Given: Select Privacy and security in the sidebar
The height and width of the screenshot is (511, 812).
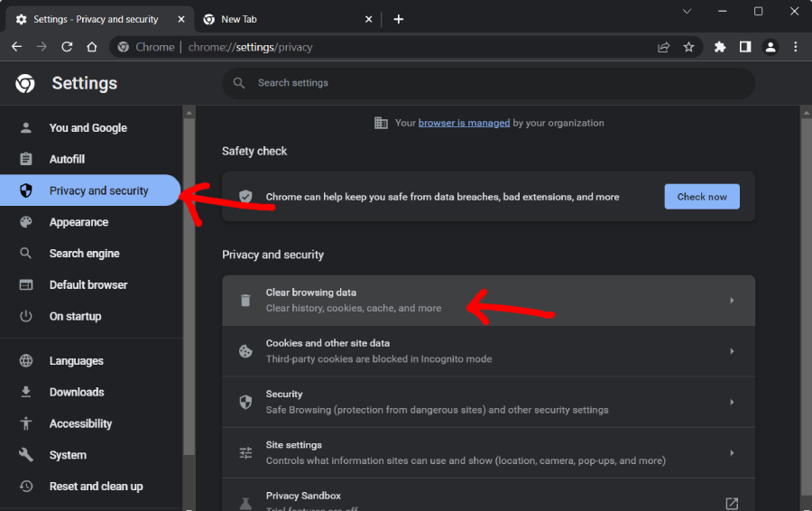Looking at the screenshot, I should 90,190.
